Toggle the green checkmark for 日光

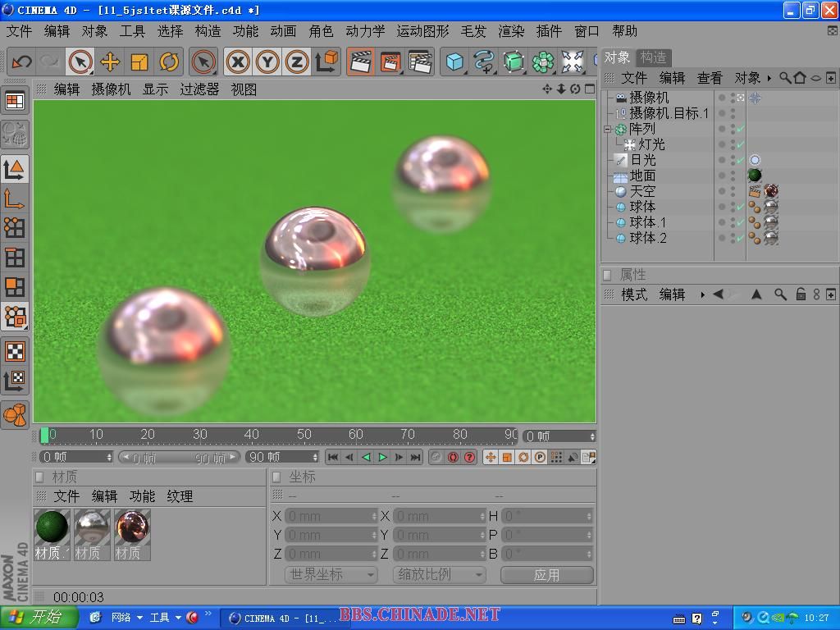741,161
